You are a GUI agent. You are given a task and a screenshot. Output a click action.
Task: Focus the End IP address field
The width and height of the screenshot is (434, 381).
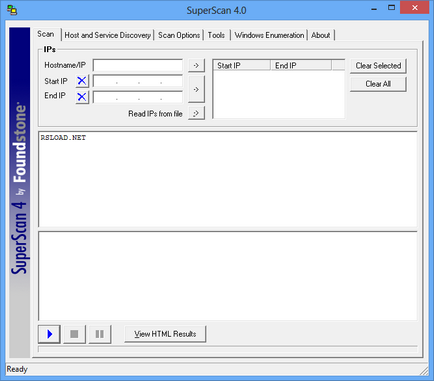click(x=138, y=97)
